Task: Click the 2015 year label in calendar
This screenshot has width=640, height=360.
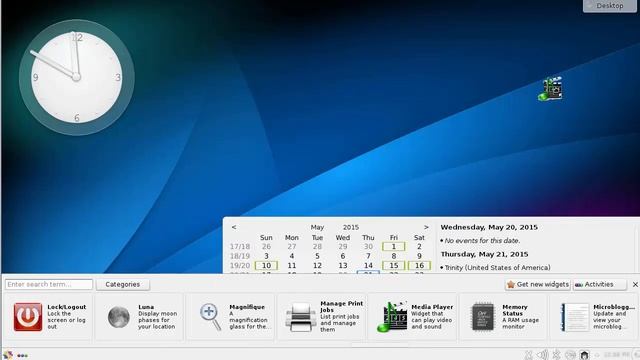Action: click(351, 227)
